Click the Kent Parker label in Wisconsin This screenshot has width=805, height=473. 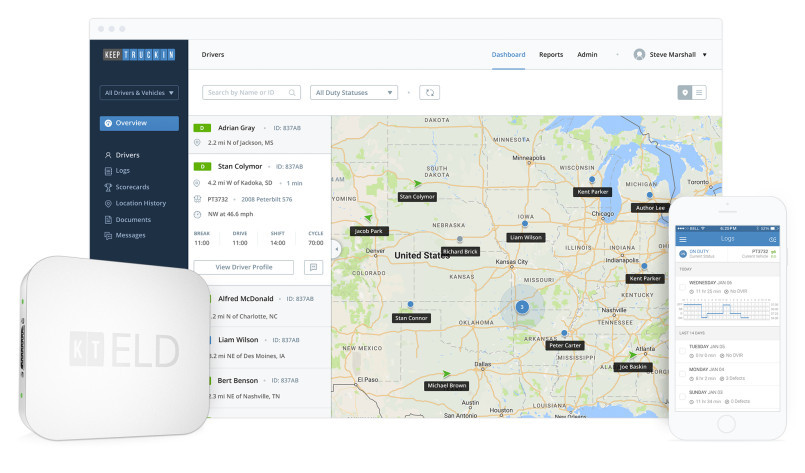point(592,192)
